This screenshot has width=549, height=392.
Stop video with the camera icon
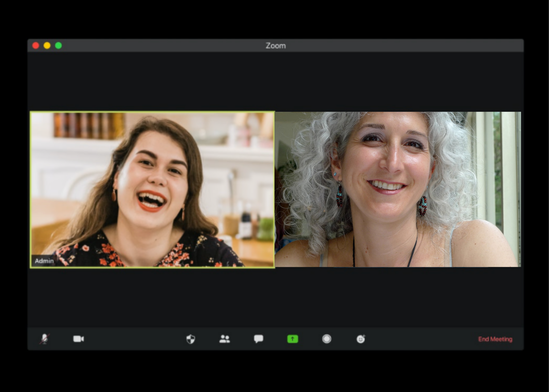point(79,339)
